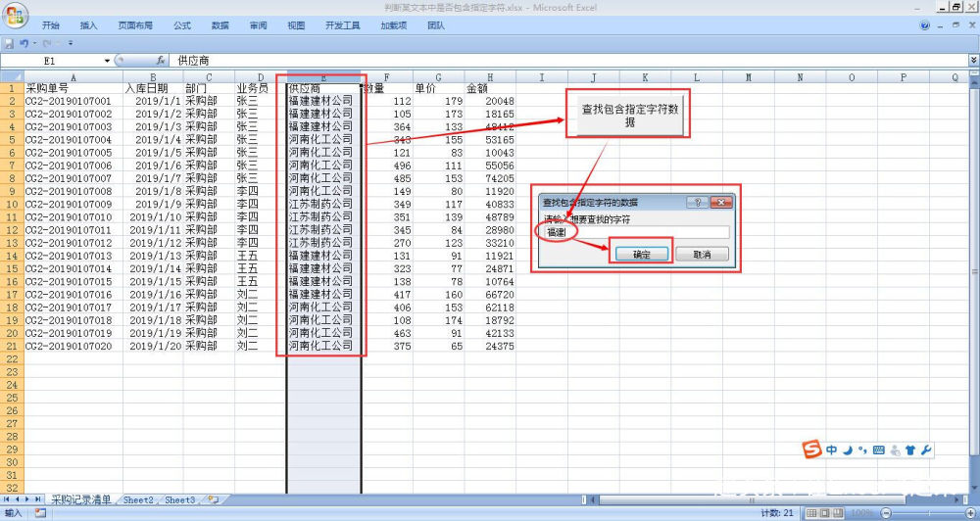Open Sogou skin shirt icon
The height and width of the screenshot is (521, 980).
[910, 450]
